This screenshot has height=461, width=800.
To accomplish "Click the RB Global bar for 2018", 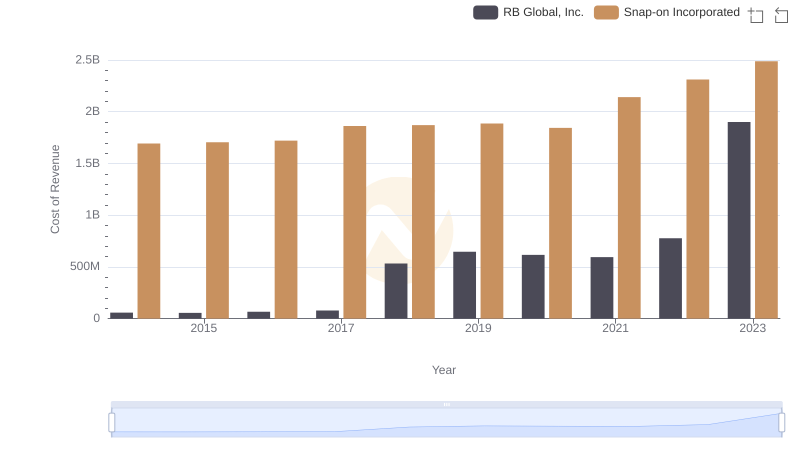I will tap(396, 291).
